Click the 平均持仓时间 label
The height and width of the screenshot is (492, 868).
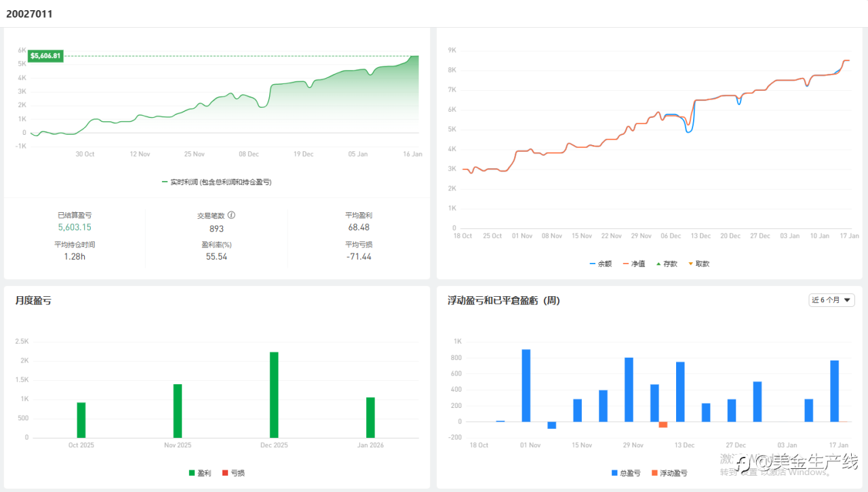click(x=75, y=244)
